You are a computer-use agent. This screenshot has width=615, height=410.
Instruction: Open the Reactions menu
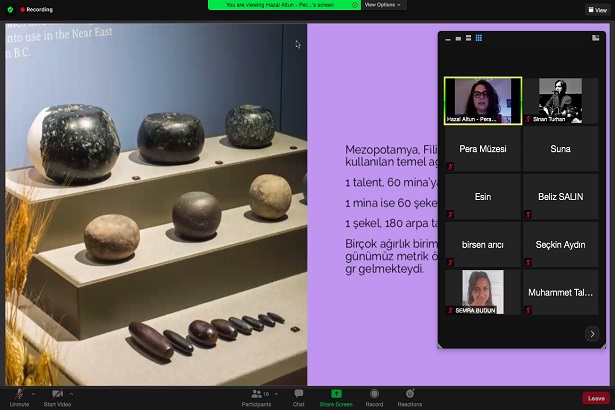coord(409,394)
